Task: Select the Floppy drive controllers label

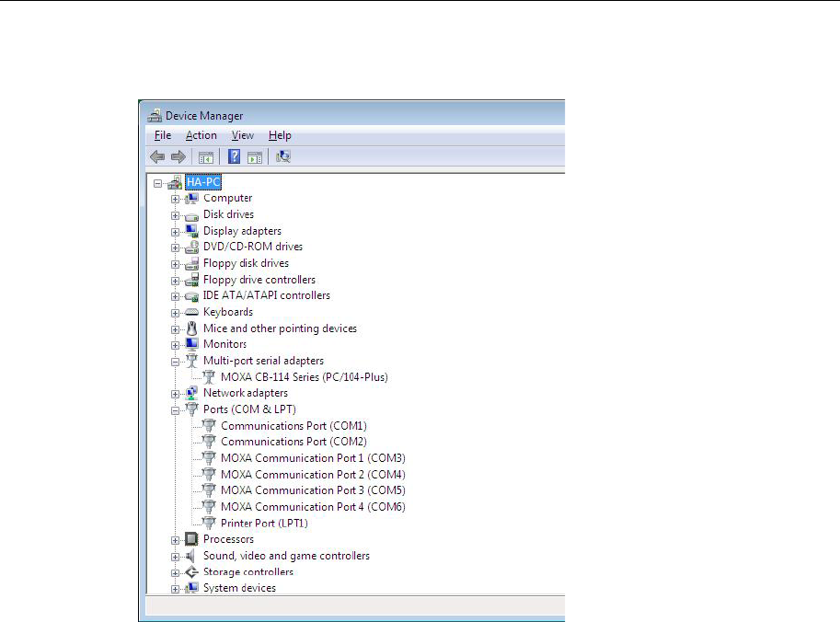Action: tap(259, 280)
